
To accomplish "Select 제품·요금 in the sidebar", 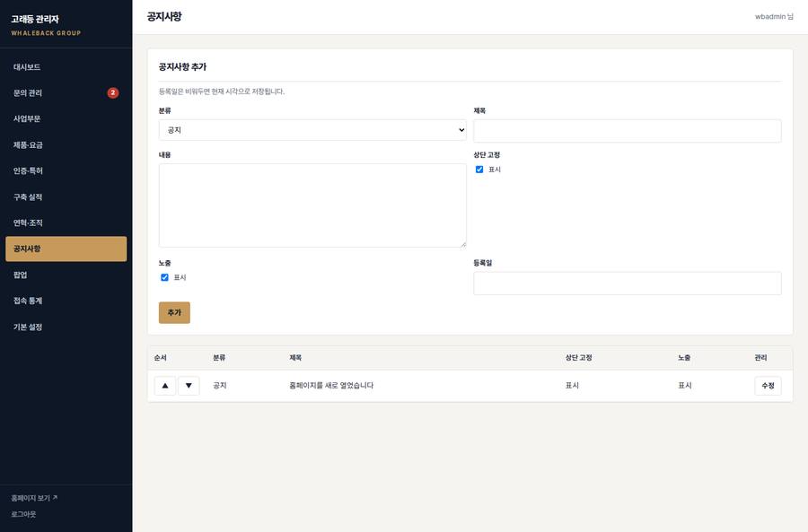I will (x=66, y=144).
